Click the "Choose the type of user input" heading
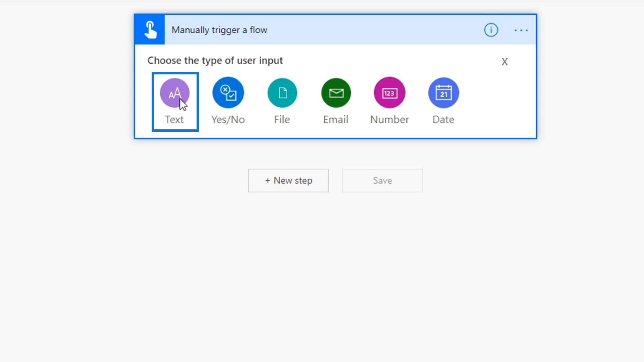 [x=215, y=61]
